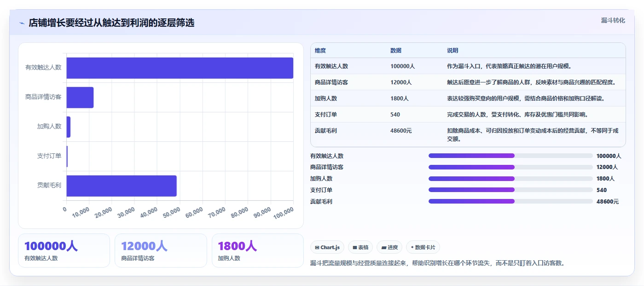Click the 100,000 x-axis tick label
The height and width of the screenshot is (286, 644).
284,213
